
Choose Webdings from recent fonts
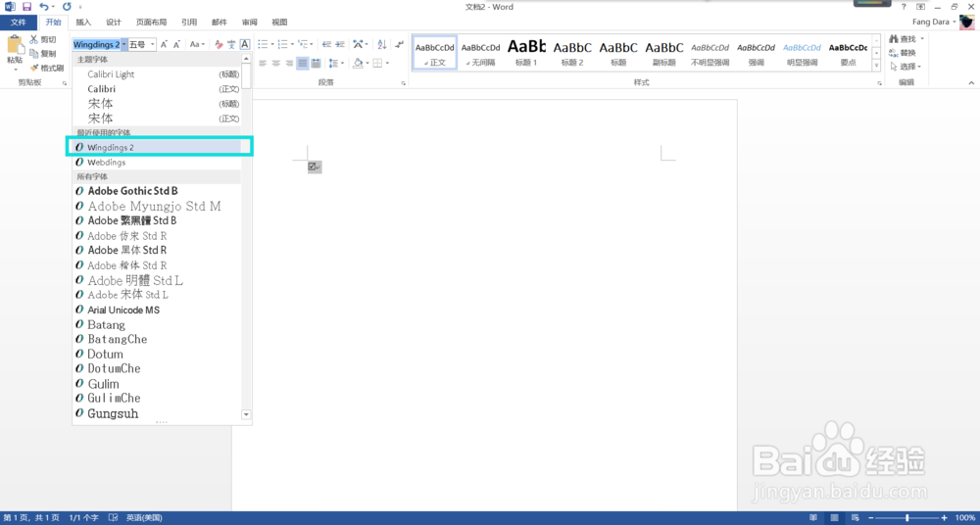(x=157, y=162)
